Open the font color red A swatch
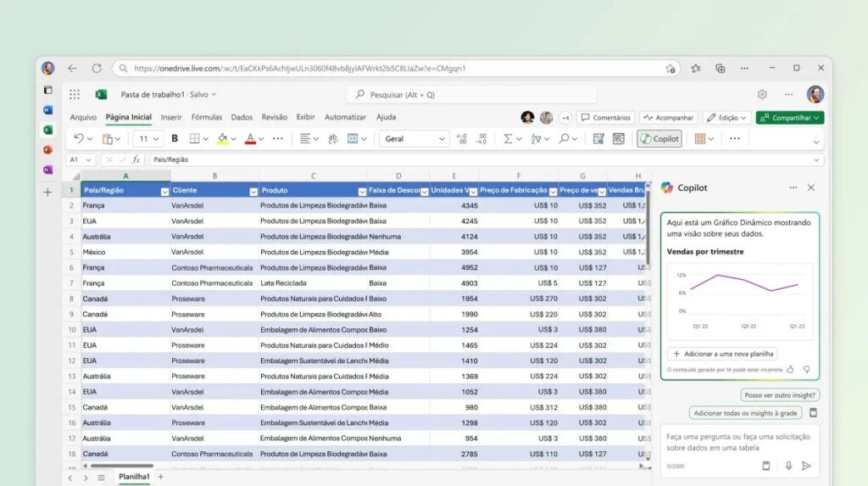Image resolution: width=868 pixels, height=486 pixels. point(250,138)
